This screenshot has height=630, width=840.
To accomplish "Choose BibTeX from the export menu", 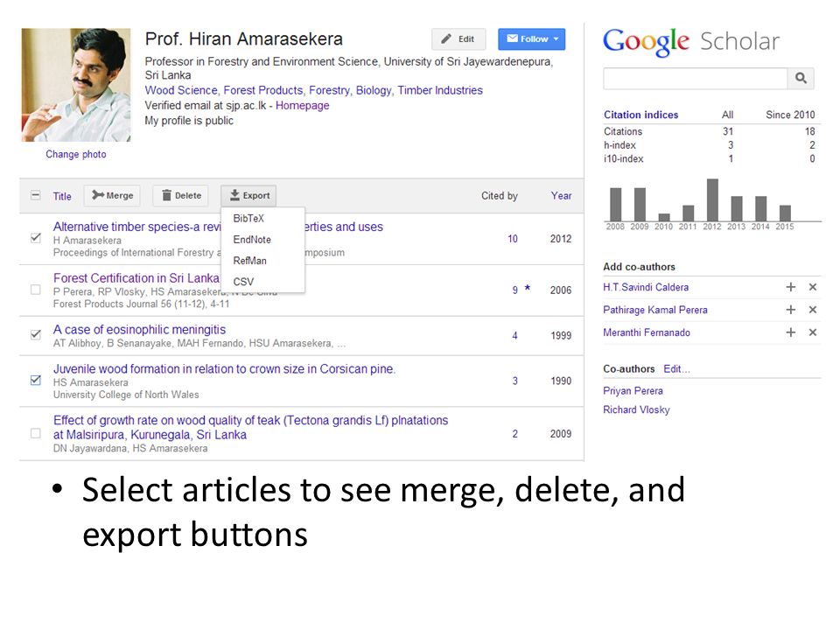I will pyautogui.click(x=248, y=219).
